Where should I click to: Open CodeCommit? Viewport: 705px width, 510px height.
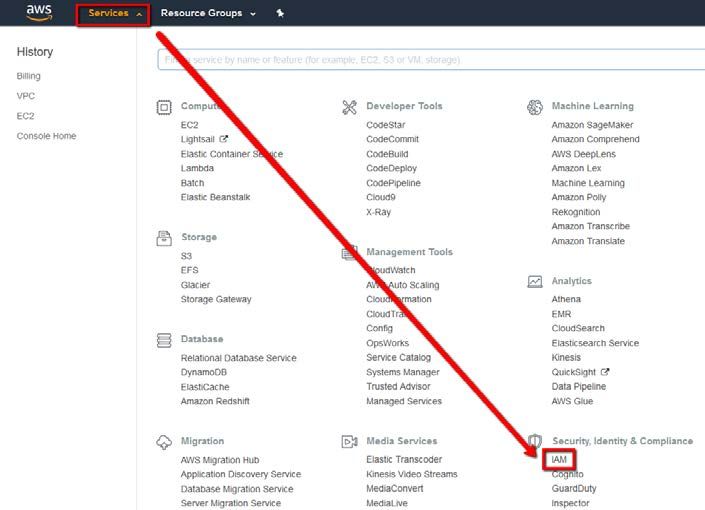393,139
